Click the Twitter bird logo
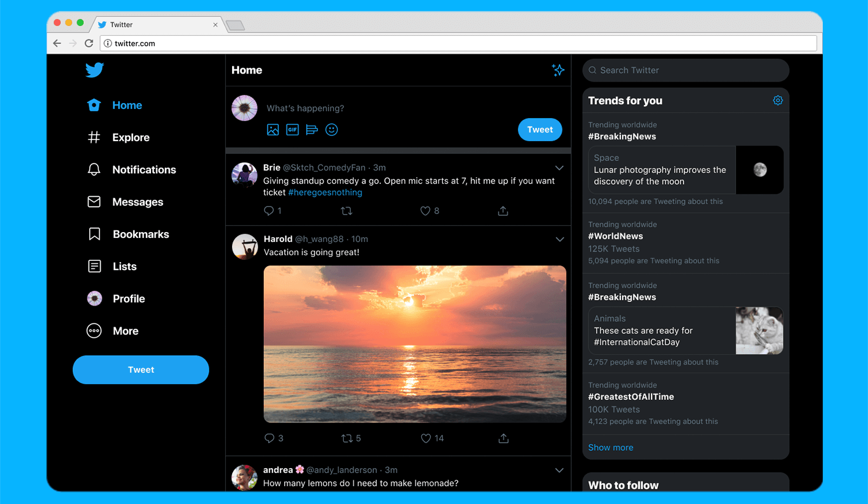This screenshot has width=868, height=504. coord(94,70)
